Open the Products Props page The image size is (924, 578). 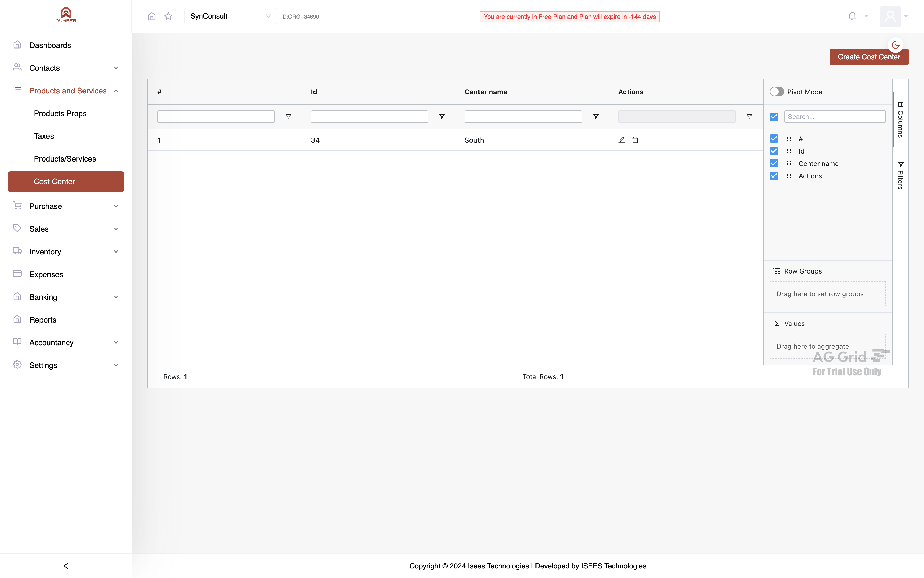(x=60, y=114)
